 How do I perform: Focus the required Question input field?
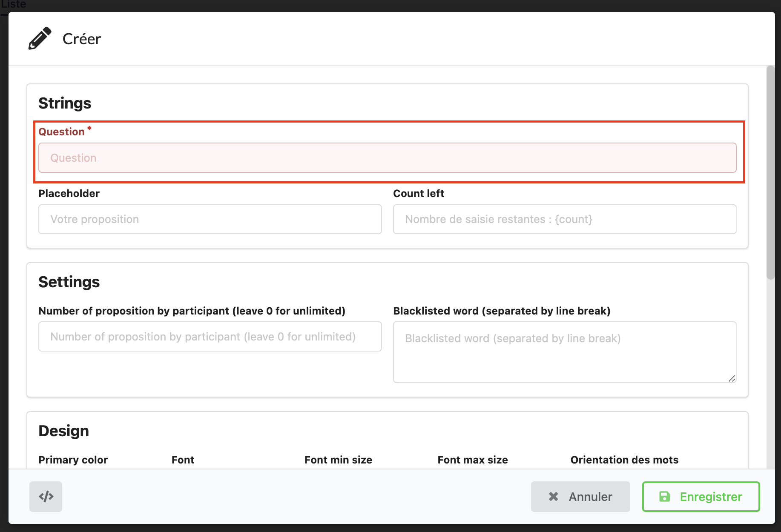387,158
